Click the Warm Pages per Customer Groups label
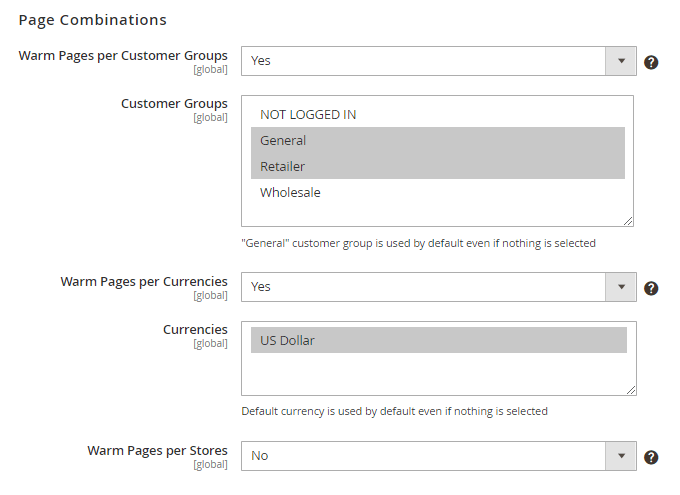Viewport: 680px width, 495px height. pyautogui.click(x=123, y=55)
